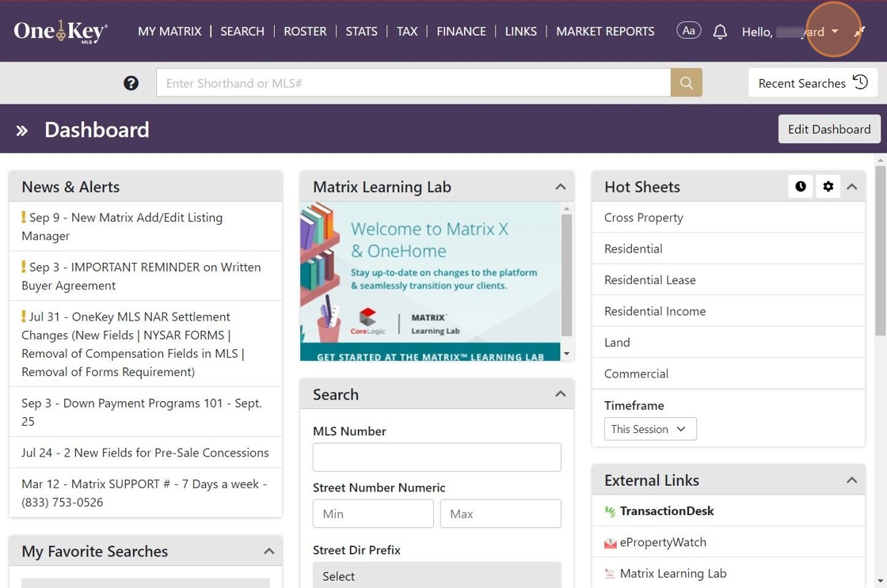Screen dimensions: 887x588
Task: Click the Welcome to Matrix X banner
Action: point(431,272)
